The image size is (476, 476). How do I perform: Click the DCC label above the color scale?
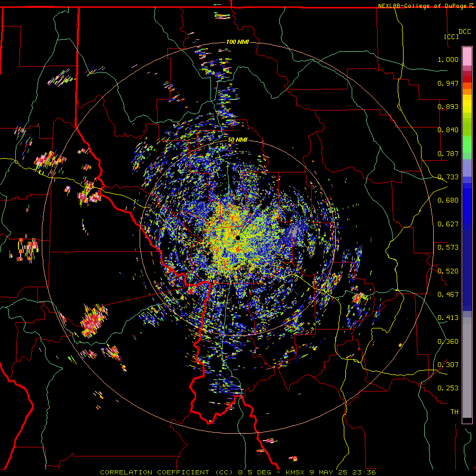pyautogui.click(x=465, y=32)
